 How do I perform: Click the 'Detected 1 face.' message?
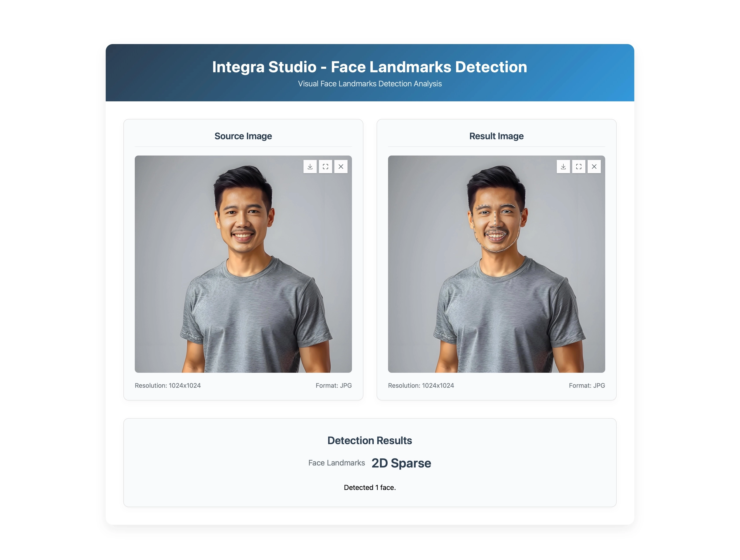[370, 488]
